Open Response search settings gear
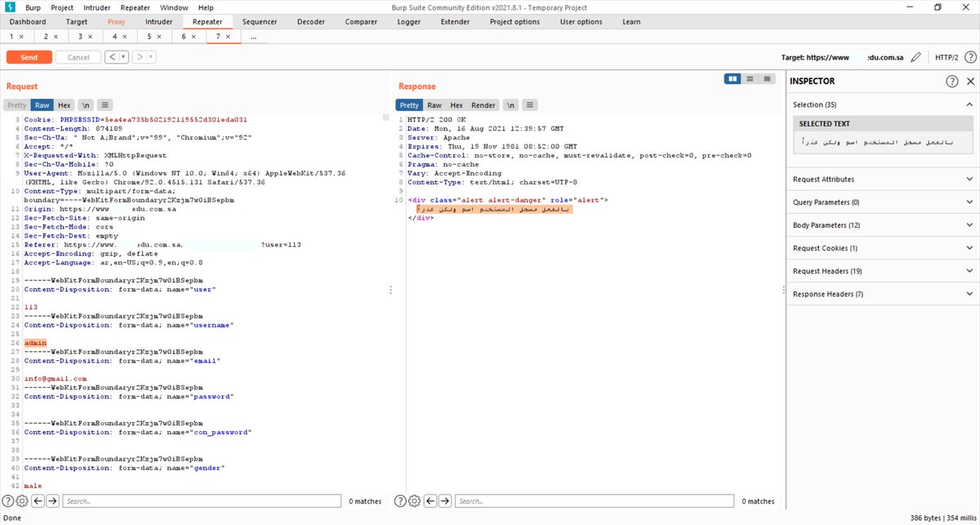980x525 pixels. (x=414, y=501)
